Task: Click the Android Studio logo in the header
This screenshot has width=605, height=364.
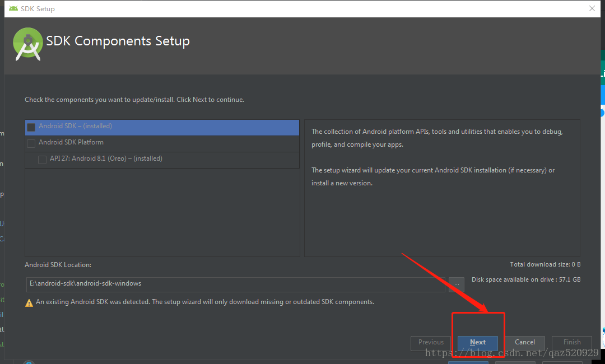Action: pos(28,44)
